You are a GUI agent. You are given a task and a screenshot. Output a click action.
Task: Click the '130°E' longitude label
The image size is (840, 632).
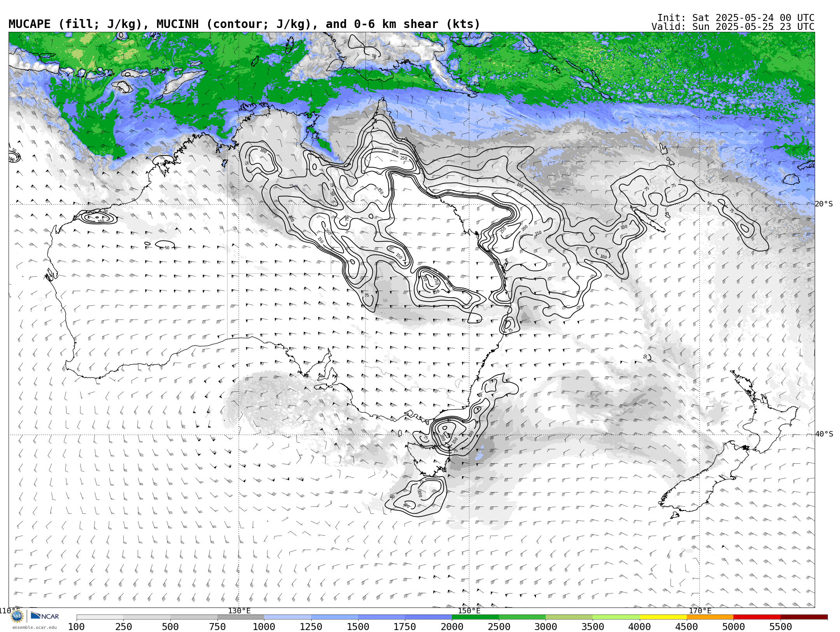(x=239, y=611)
